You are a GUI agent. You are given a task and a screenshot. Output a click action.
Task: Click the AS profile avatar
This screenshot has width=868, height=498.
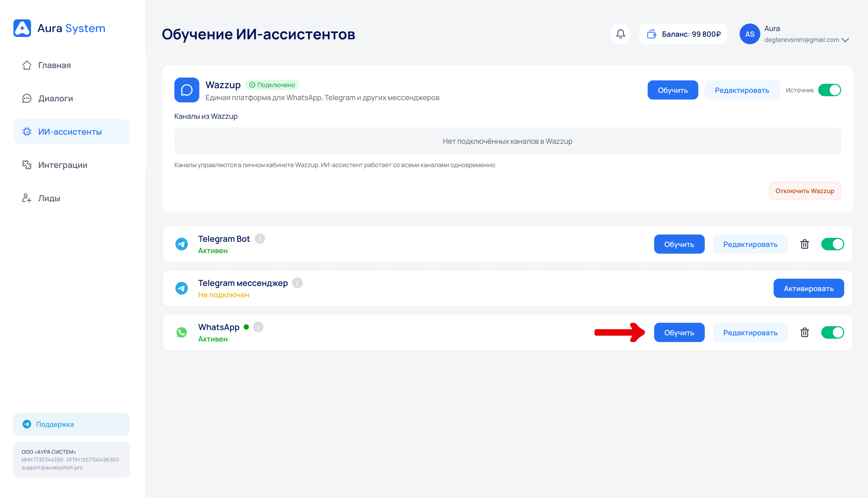(749, 34)
